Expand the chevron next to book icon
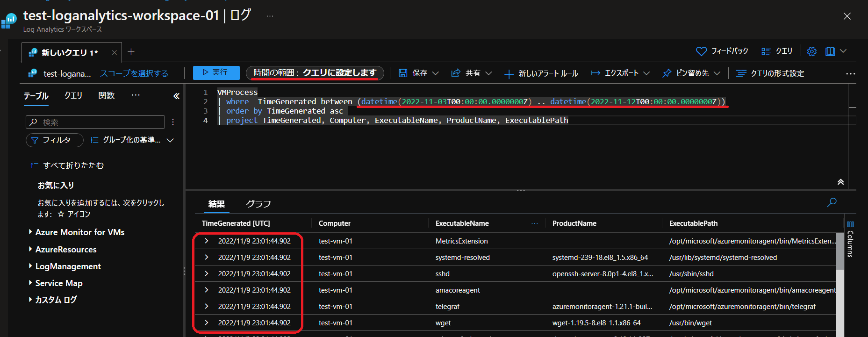This screenshot has width=868, height=337. pyautogui.click(x=843, y=51)
